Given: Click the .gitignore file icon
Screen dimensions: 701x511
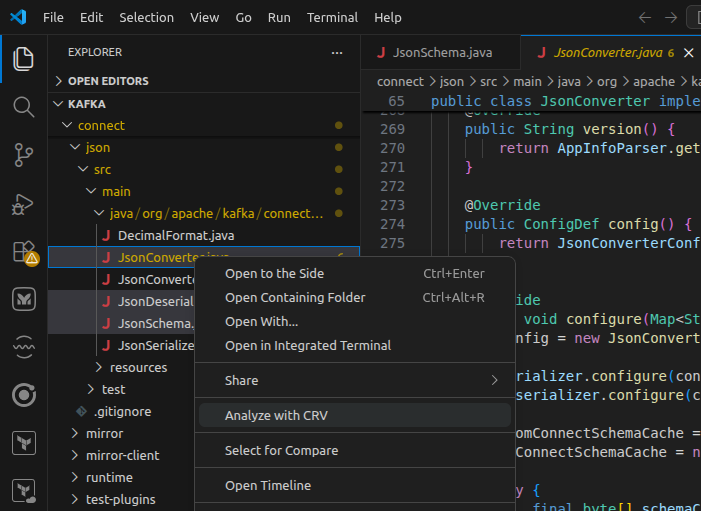Looking at the screenshot, I should 81,411.
